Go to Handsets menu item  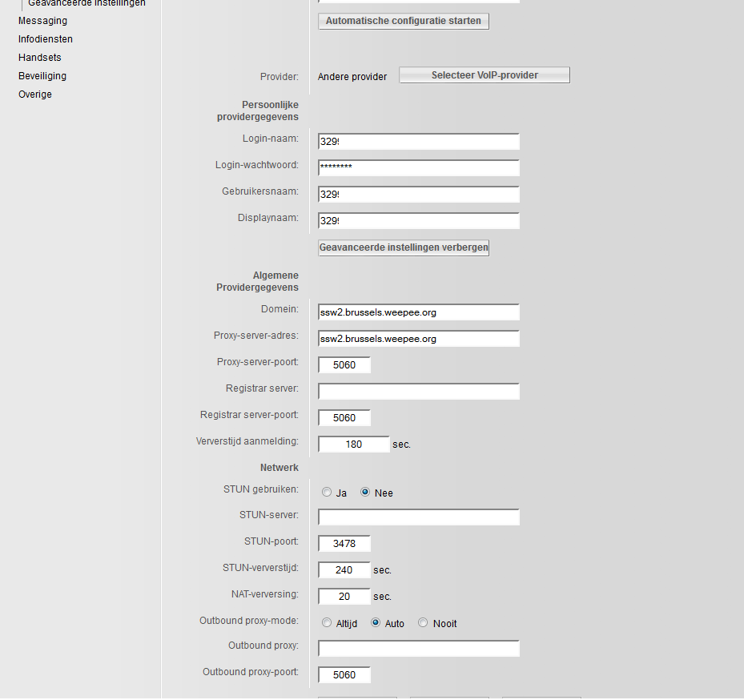40,58
